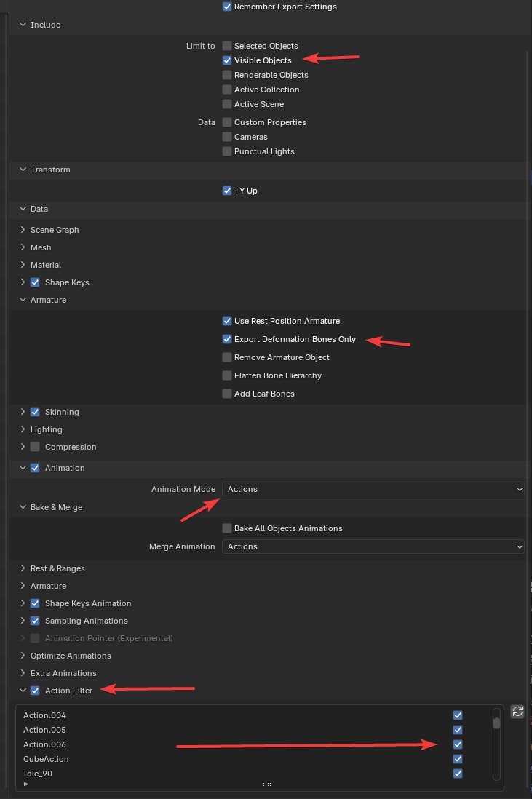
Task: Turn on the Compression checkbox
Action: pos(35,447)
